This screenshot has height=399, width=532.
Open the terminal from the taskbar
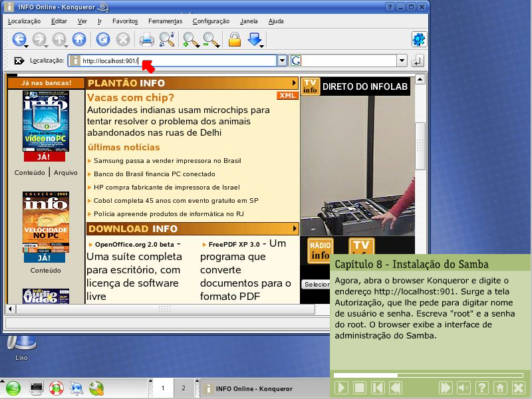[x=36, y=388]
